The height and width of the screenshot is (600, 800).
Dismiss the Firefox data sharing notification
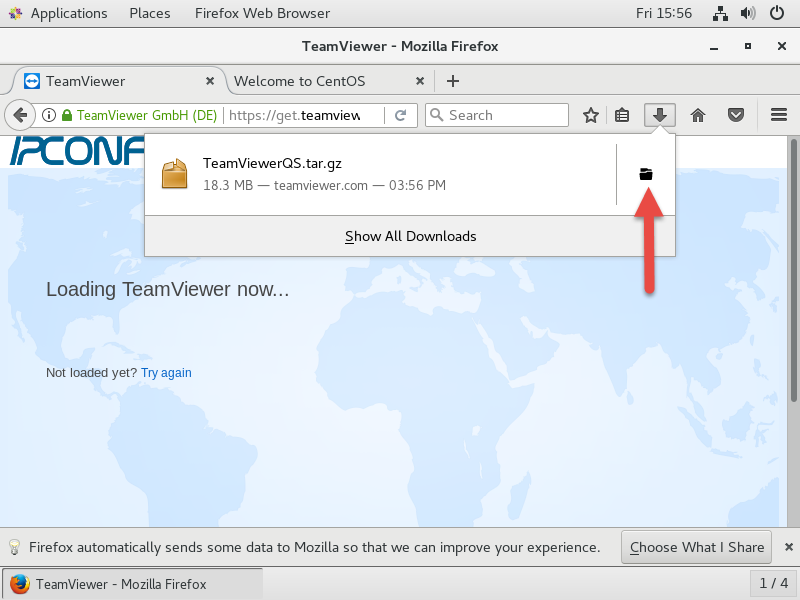(x=789, y=547)
